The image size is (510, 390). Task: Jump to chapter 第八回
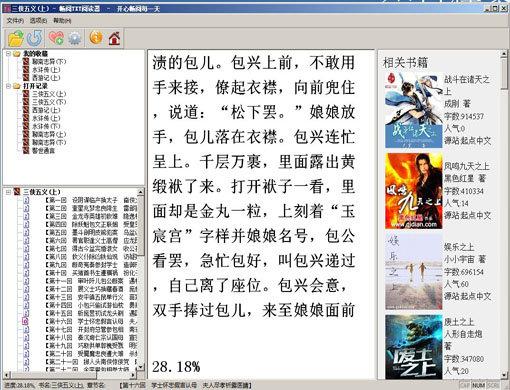(91, 257)
